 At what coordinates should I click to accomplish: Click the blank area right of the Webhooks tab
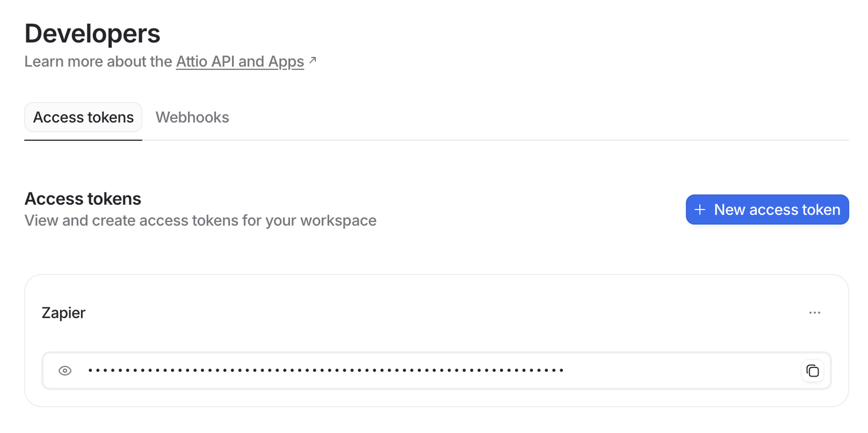click(x=505, y=117)
